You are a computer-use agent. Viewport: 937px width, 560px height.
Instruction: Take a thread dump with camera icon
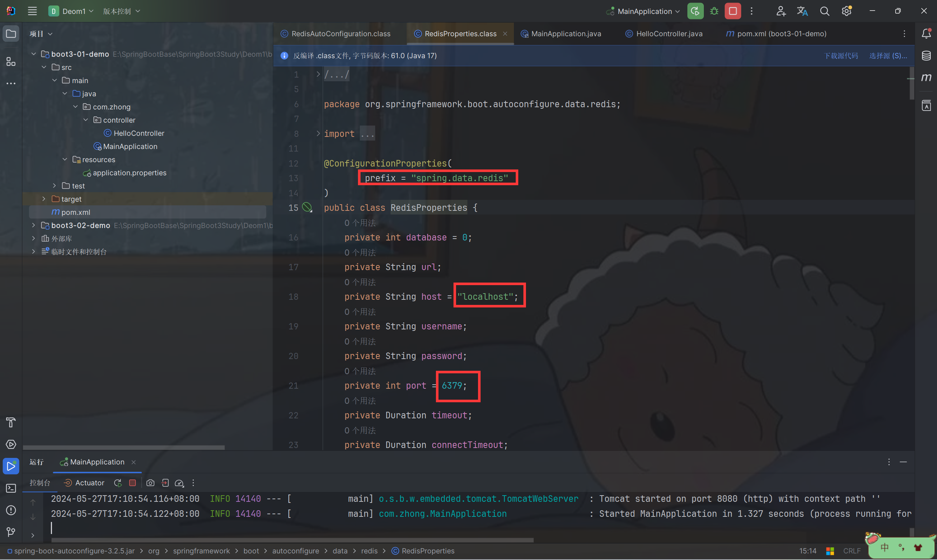(x=150, y=483)
